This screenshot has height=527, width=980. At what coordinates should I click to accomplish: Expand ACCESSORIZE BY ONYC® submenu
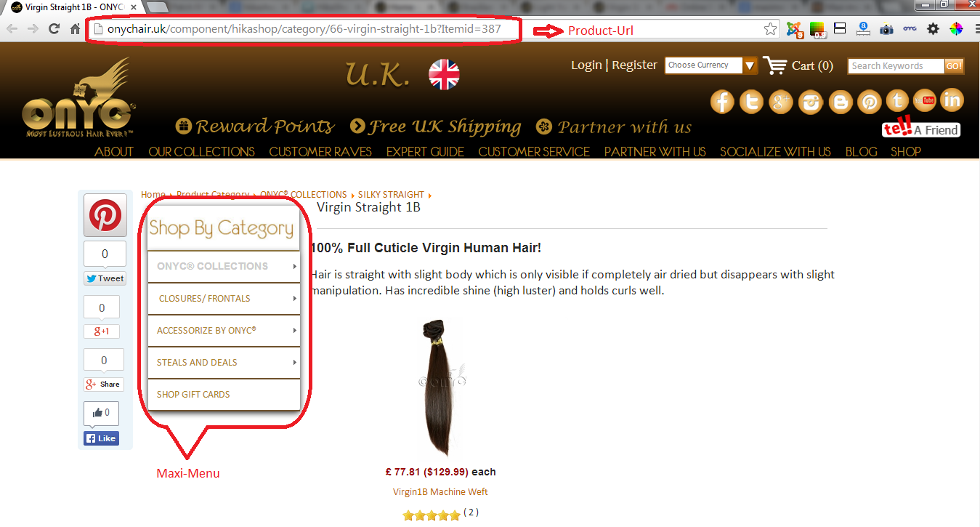(x=224, y=331)
